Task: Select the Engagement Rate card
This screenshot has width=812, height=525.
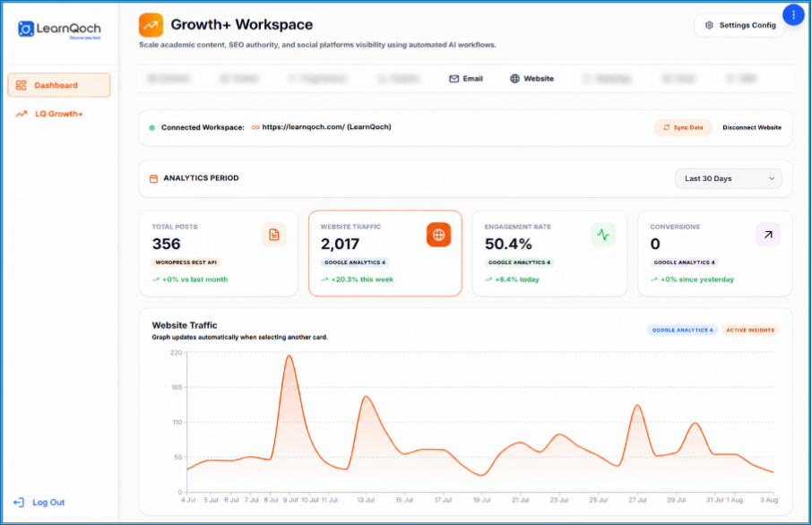Action: [x=549, y=254]
